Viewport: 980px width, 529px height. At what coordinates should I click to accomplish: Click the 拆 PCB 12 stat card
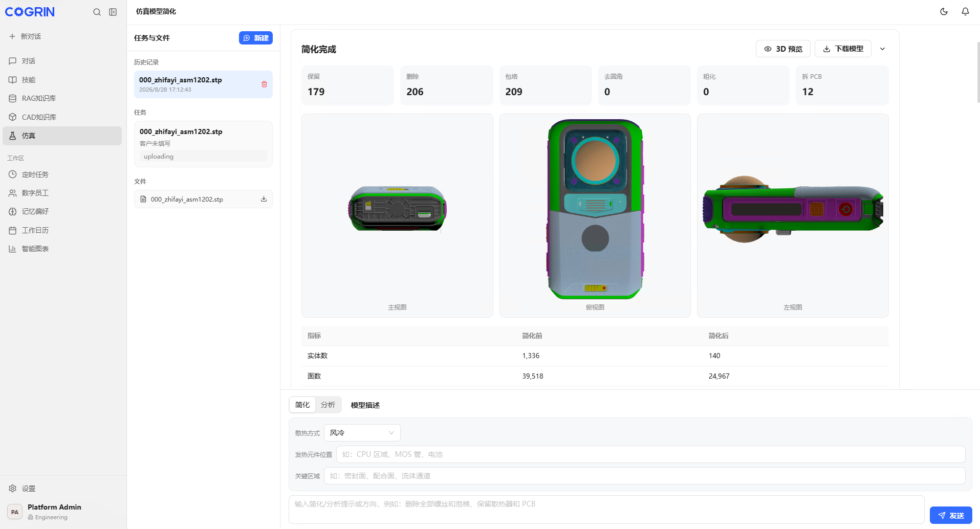point(842,85)
